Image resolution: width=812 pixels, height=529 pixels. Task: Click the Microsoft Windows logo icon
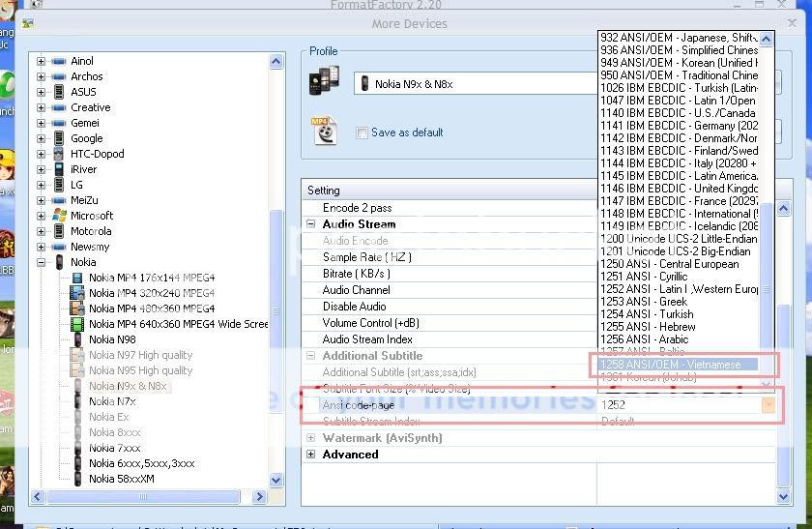click(x=59, y=216)
